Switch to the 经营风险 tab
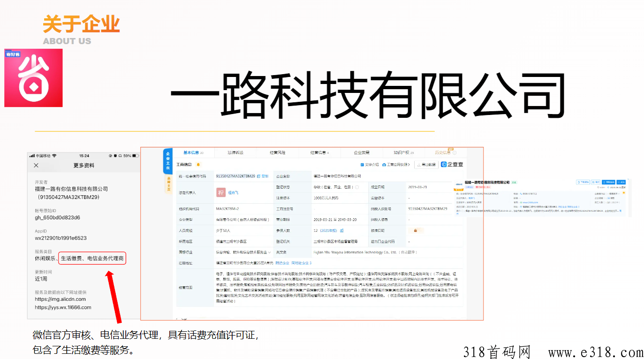This screenshot has height=359, width=644. point(277,153)
